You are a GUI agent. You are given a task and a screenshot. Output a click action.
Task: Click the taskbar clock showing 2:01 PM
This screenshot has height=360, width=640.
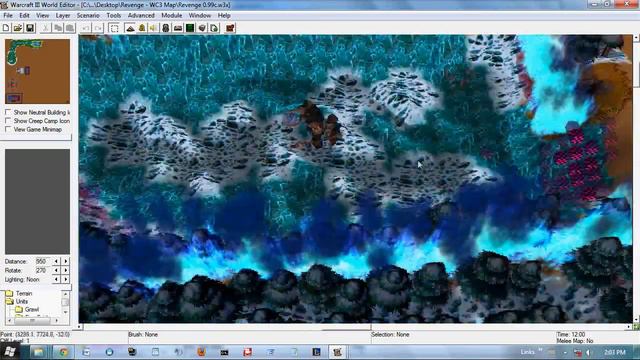615,352
